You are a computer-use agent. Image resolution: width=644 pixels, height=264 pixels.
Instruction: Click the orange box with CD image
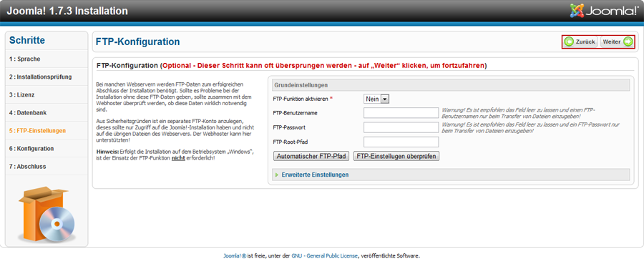(47, 215)
